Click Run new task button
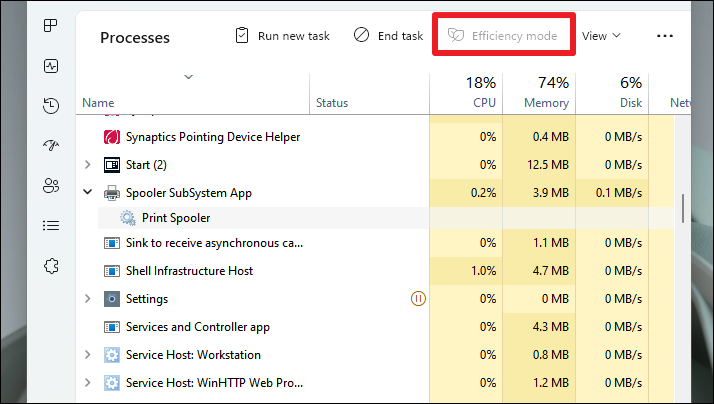The width and height of the screenshot is (714, 404). pyautogui.click(x=282, y=36)
